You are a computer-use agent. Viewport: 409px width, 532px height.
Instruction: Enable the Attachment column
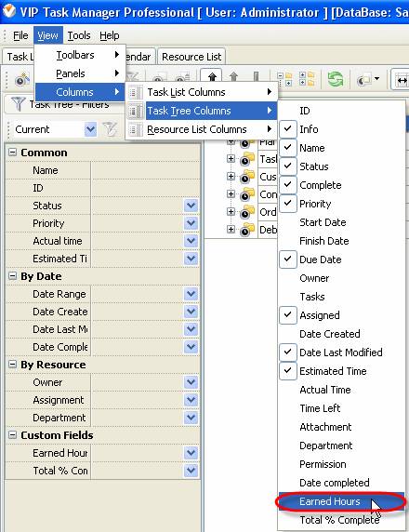tap(341, 427)
